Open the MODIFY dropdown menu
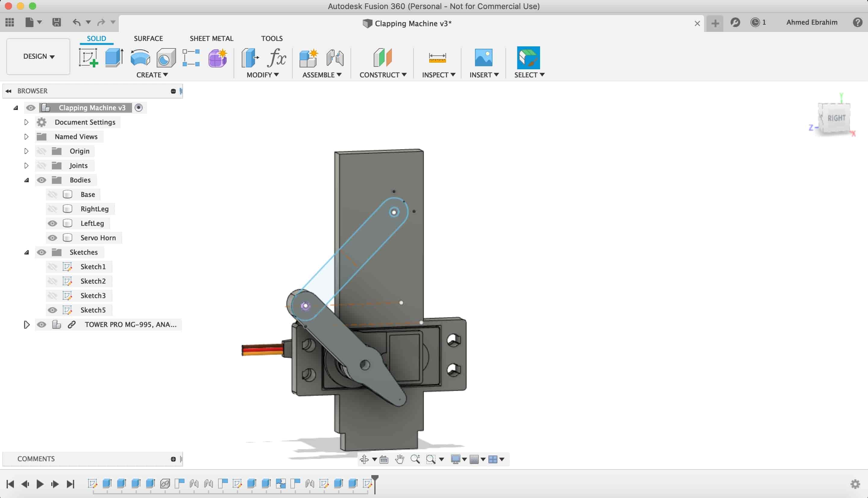This screenshot has width=868, height=498. coord(263,75)
